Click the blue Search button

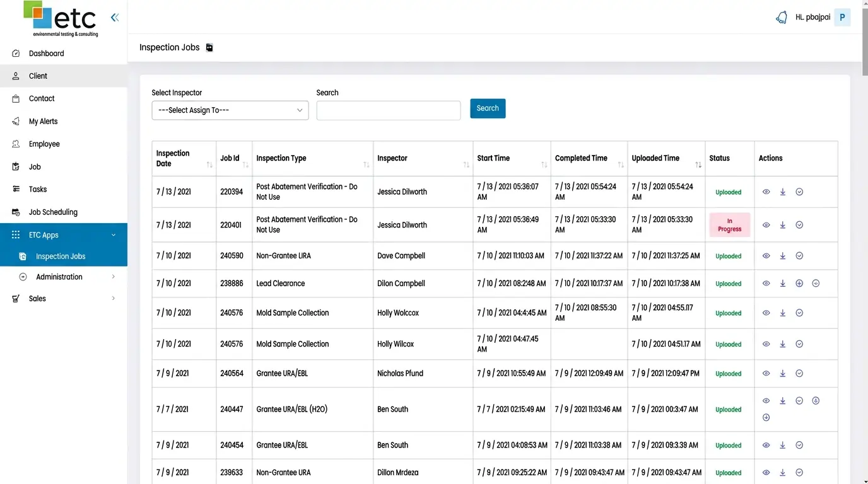tap(488, 108)
